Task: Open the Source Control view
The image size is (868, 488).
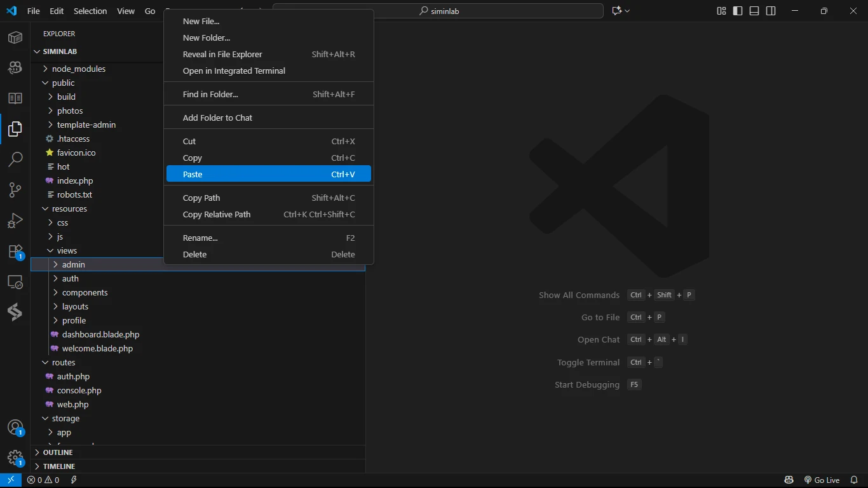Action: pyautogui.click(x=15, y=189)
